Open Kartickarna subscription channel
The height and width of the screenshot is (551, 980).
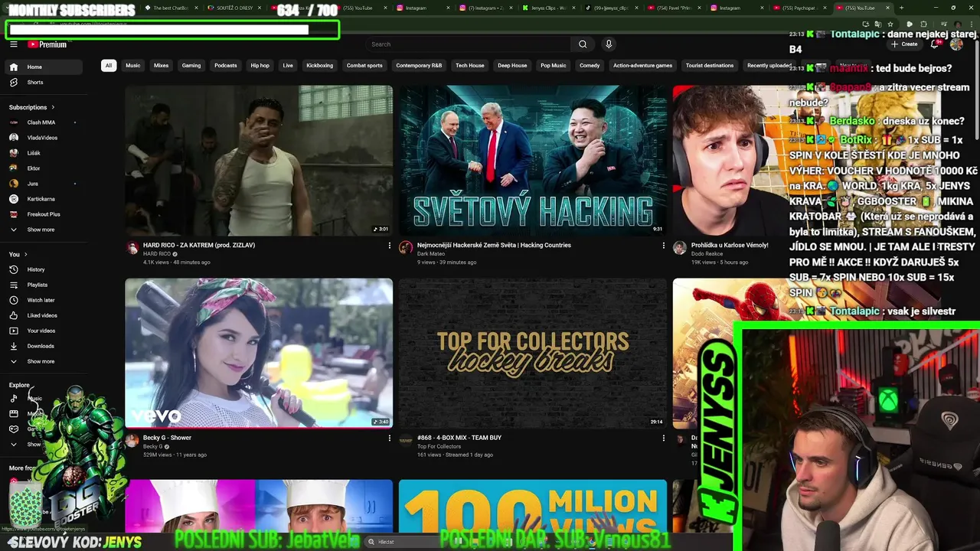click(44, 199)
